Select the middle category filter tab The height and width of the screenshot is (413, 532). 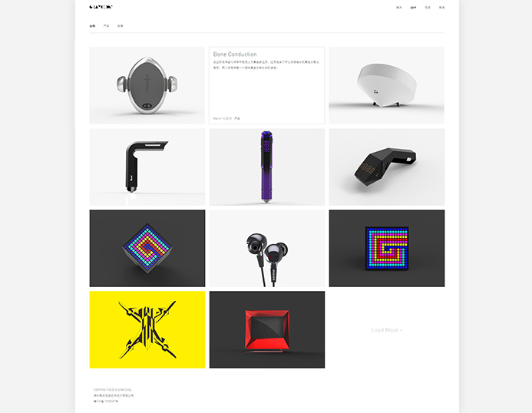[x=106, y=26]
